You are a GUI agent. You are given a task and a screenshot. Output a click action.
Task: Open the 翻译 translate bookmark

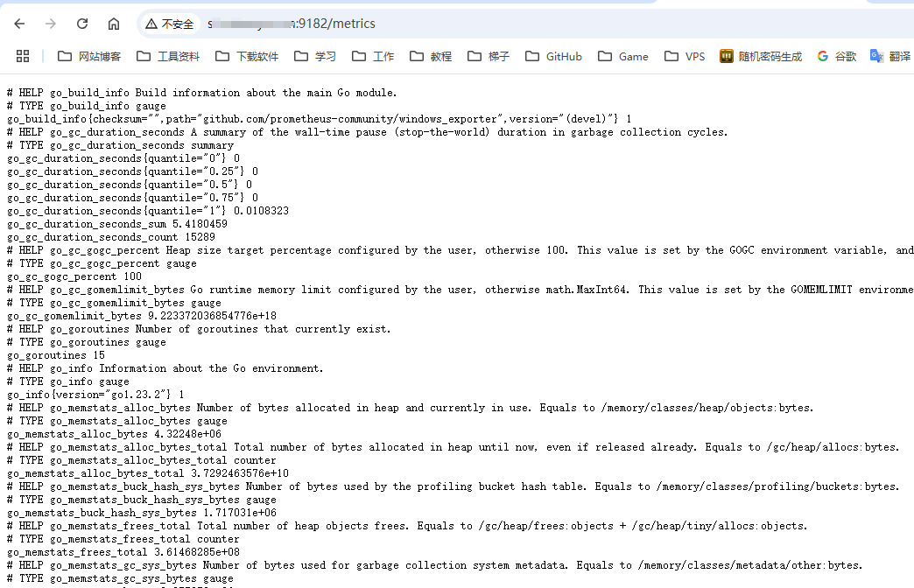click(x=889, y=56)
